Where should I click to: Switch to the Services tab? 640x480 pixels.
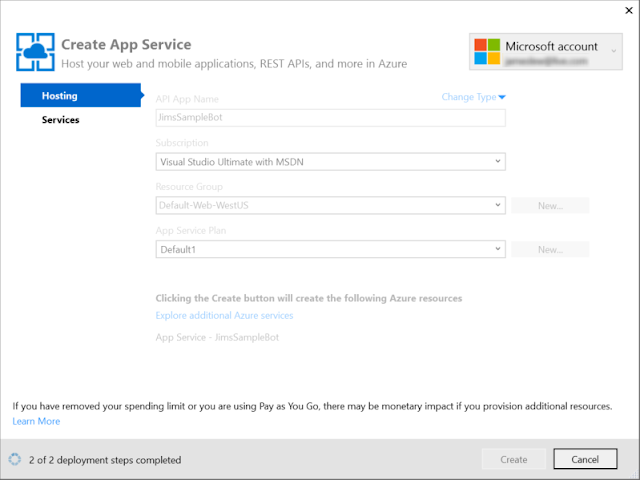tap(60, 120)
